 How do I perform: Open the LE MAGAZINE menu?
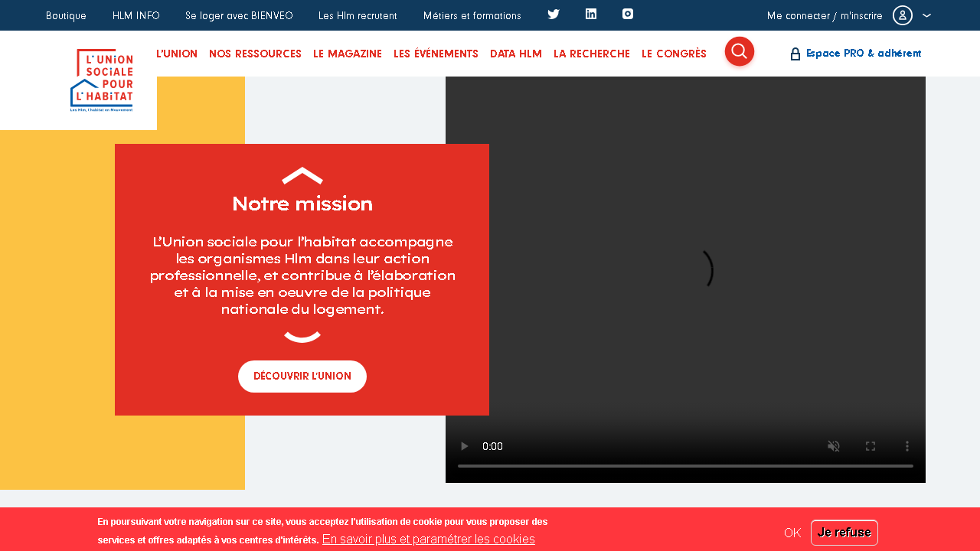(348, 54)
